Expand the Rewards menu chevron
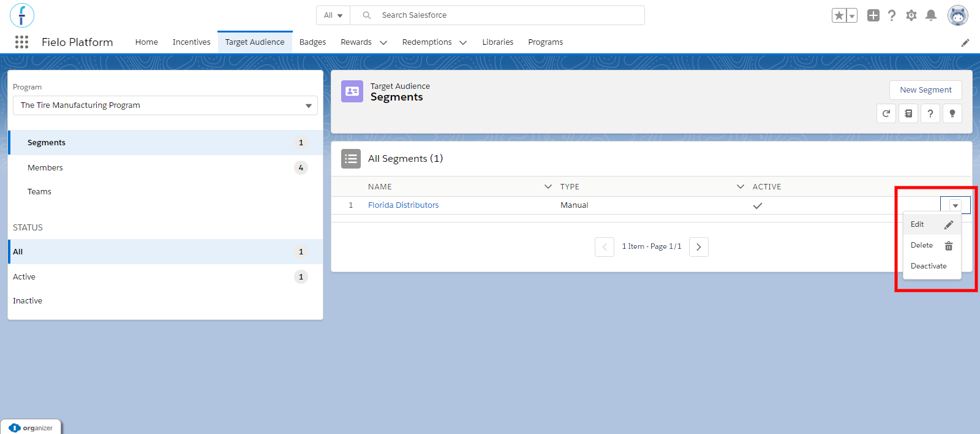This screenshot has height=434, width=980. pyautogui.click(x=383, y=42)
